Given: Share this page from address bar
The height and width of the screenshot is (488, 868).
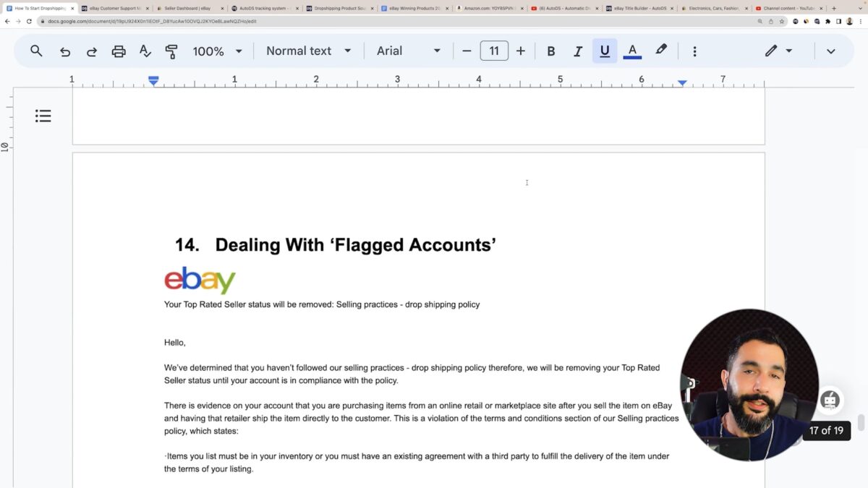Looking at the screenshot, I should [770, 21].
